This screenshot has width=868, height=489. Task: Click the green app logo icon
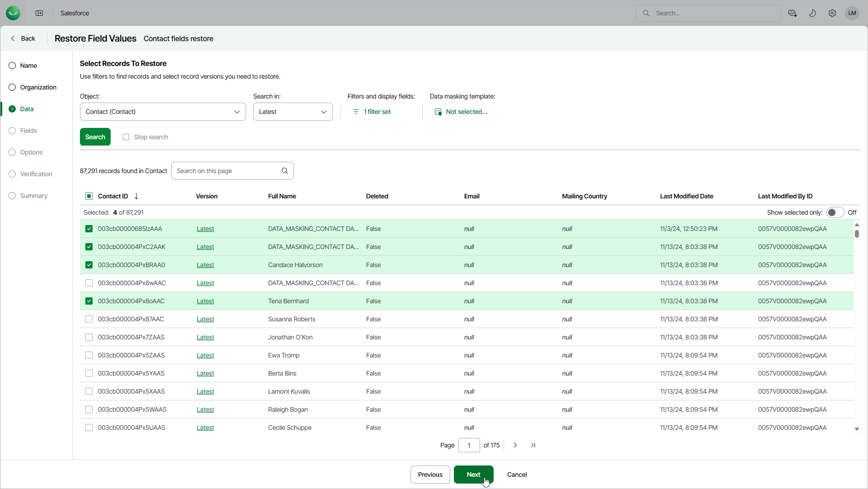(x=13, y=13)
